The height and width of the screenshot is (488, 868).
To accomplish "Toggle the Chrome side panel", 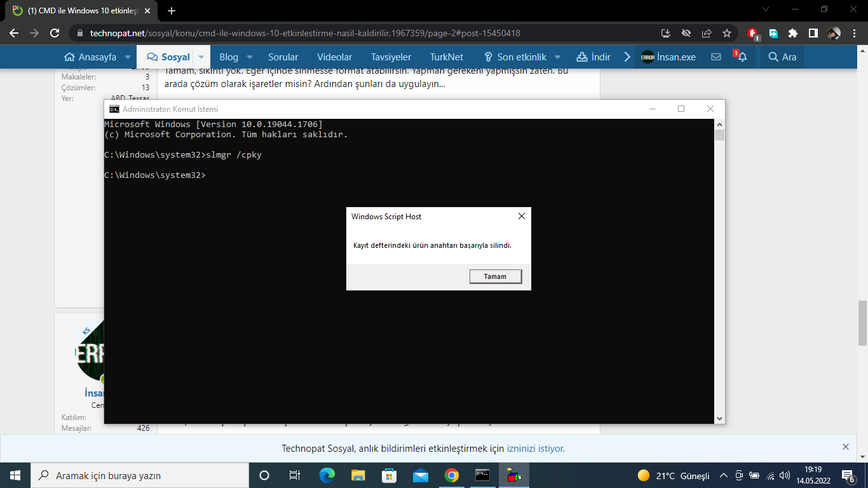I will 813,33.
